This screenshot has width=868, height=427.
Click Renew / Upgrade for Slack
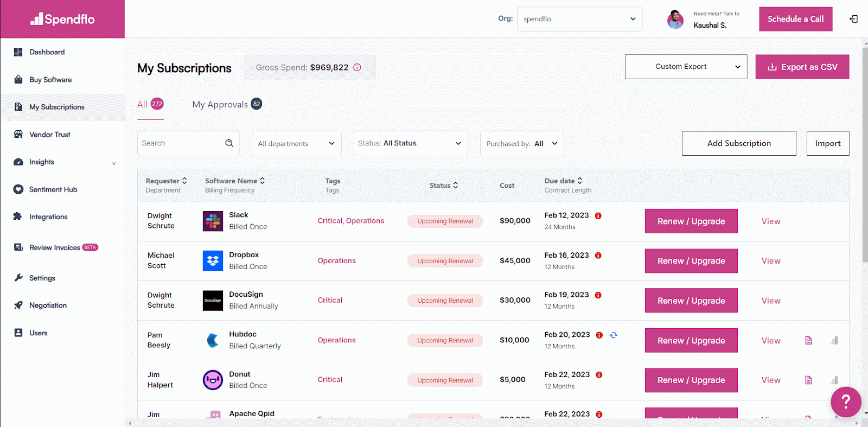[x=691, y=221]
